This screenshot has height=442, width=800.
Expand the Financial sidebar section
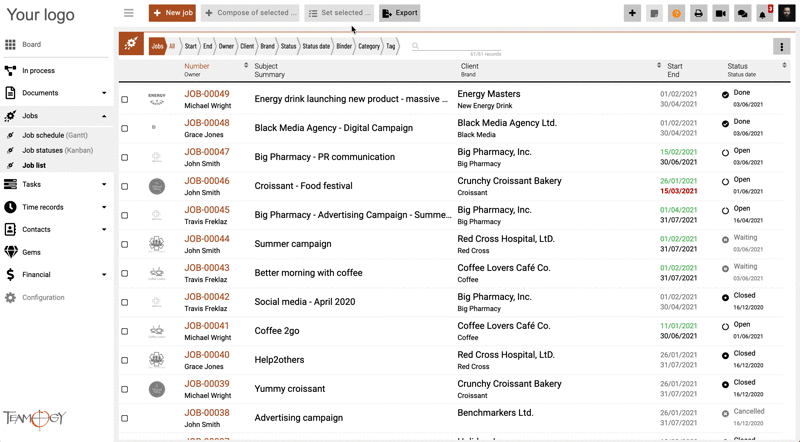104,275
